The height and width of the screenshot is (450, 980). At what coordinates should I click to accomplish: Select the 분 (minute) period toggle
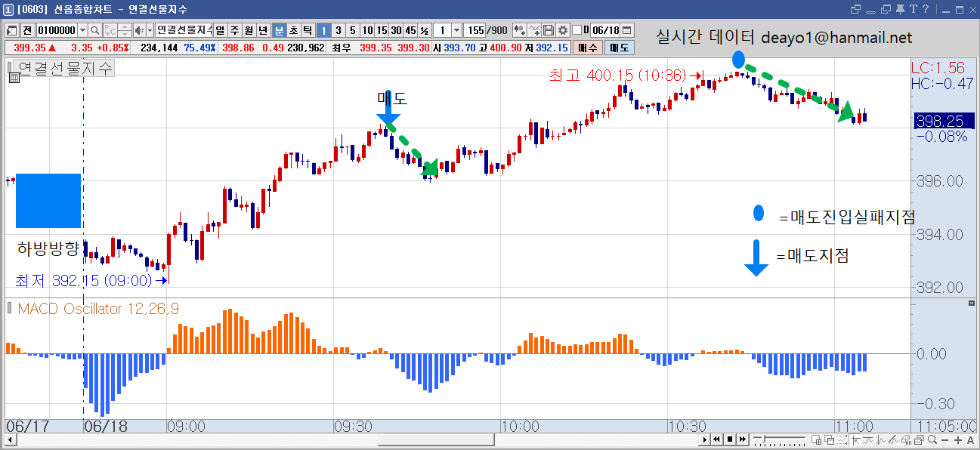click(279, 30)
